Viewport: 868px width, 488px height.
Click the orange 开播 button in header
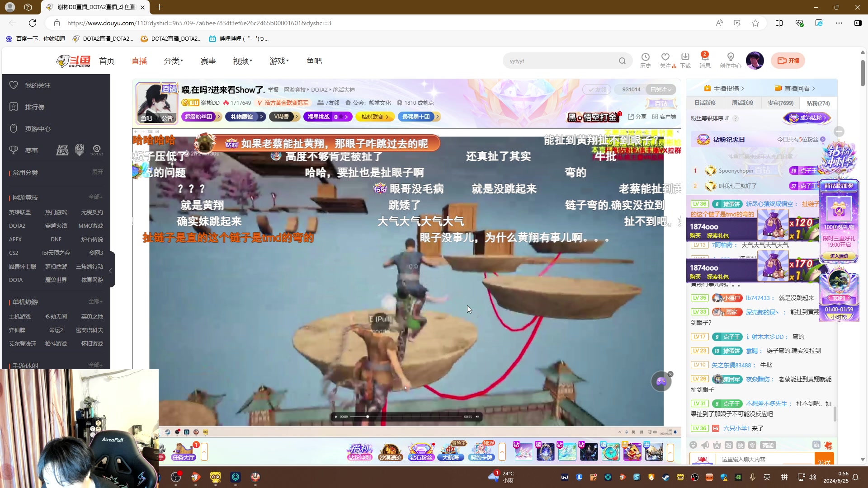(788, 60)
